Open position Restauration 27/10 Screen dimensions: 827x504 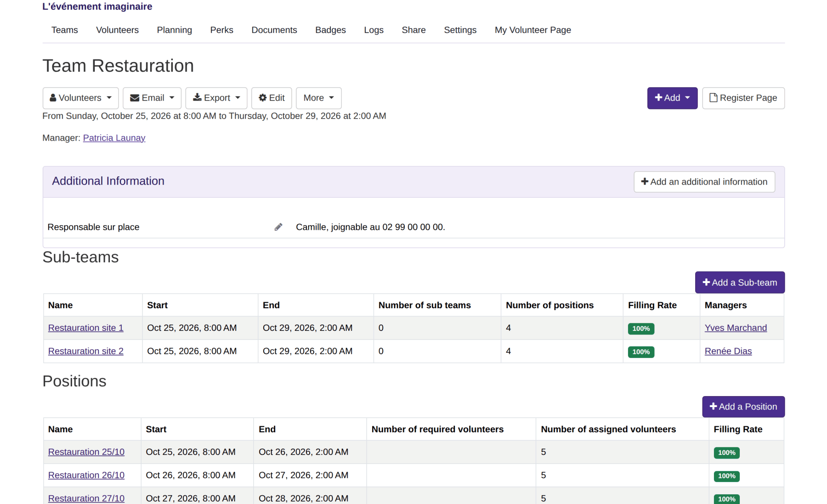pyautogui.click(x=86, y=498)
